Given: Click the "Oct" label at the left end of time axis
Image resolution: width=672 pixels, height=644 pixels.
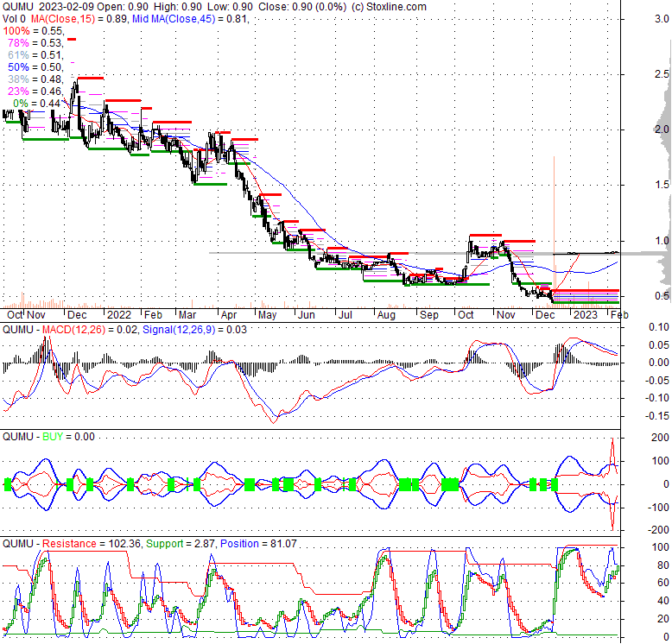Looking at the screenshot, I should pyautogui.click(x=14, y=315).
